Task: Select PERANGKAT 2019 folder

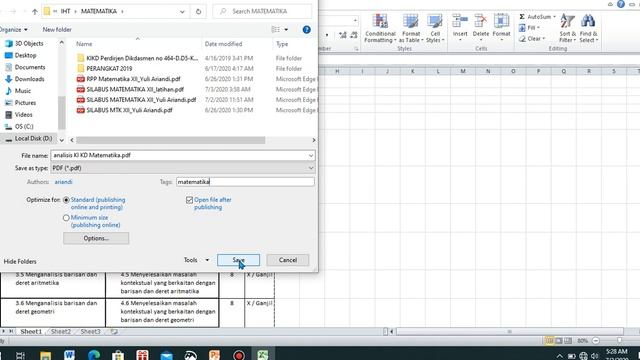Action: (109, 69)
